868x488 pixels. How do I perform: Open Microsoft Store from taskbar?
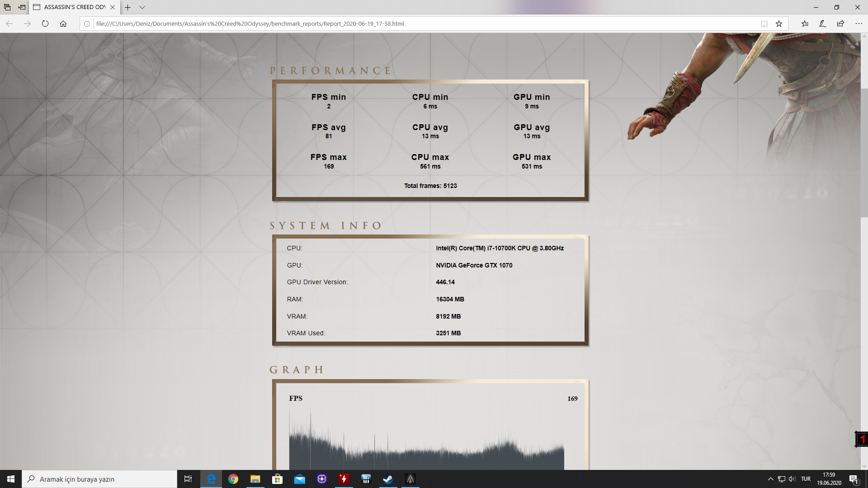point(278,479)
